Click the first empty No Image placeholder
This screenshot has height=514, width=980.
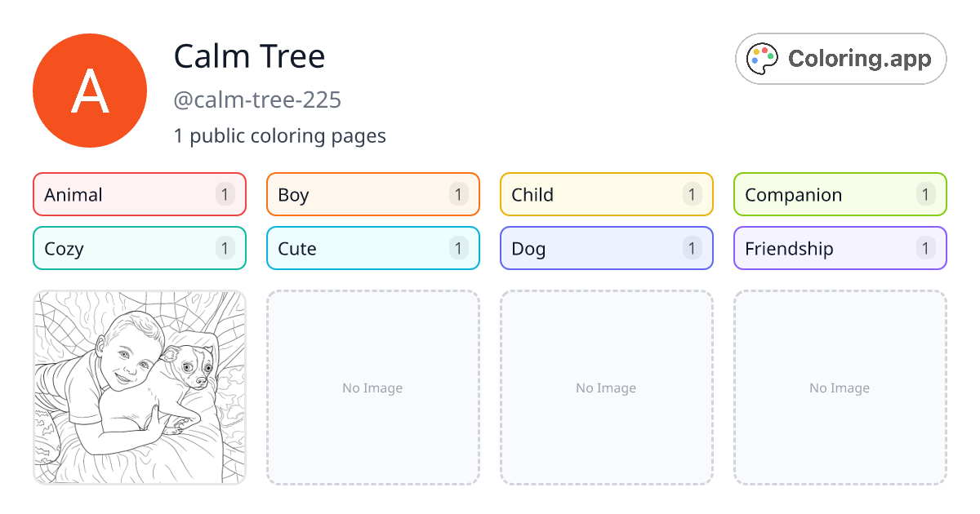click(x=372, y=388)
